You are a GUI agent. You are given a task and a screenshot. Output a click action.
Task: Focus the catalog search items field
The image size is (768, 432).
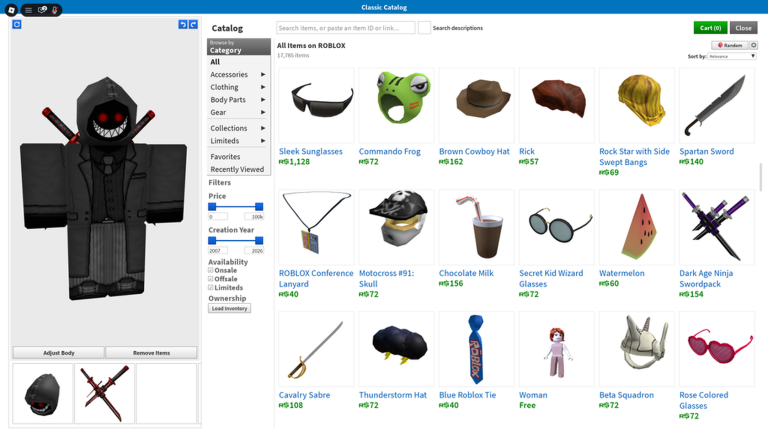coord(346,28)
